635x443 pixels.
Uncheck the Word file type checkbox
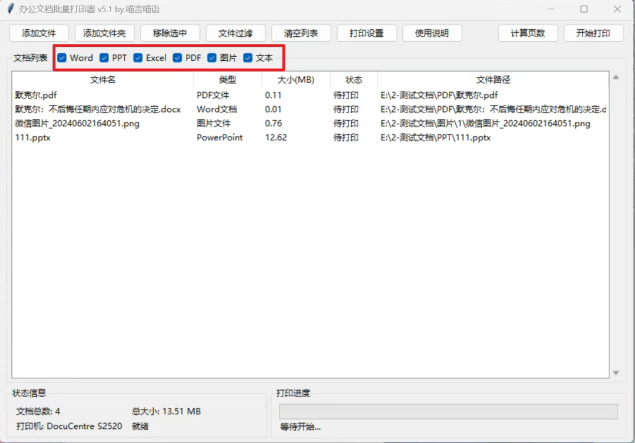pos(62,58)
